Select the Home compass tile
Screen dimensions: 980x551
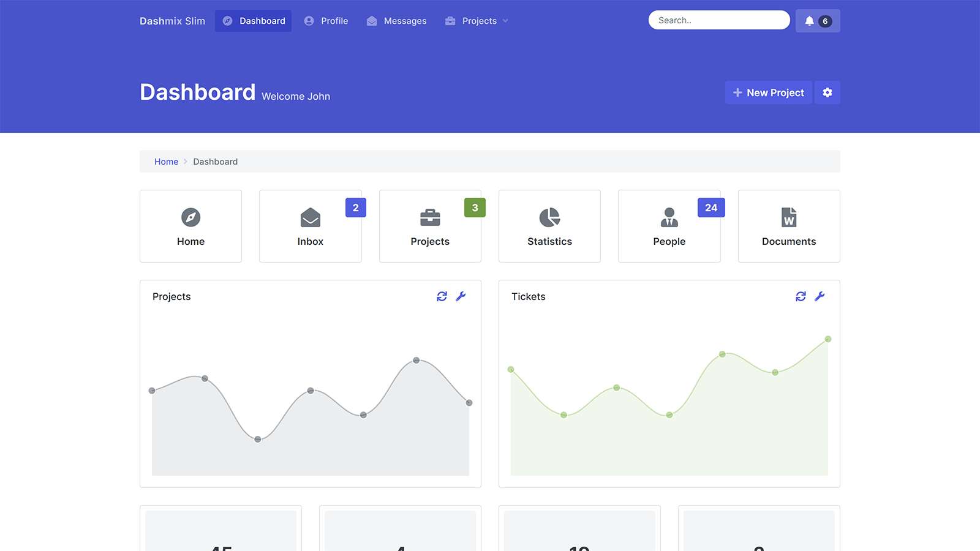[x=190, y=226]
